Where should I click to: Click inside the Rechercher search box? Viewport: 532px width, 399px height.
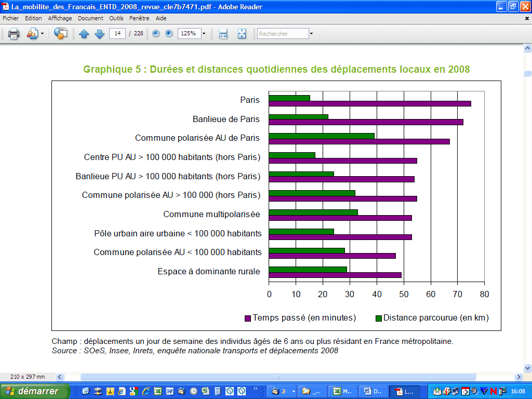pos(283,34)
